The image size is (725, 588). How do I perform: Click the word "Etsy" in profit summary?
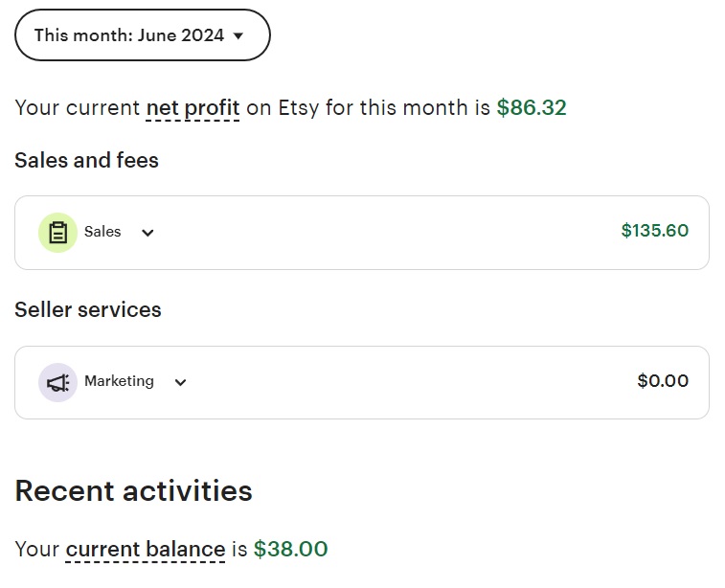pos(299,108)
